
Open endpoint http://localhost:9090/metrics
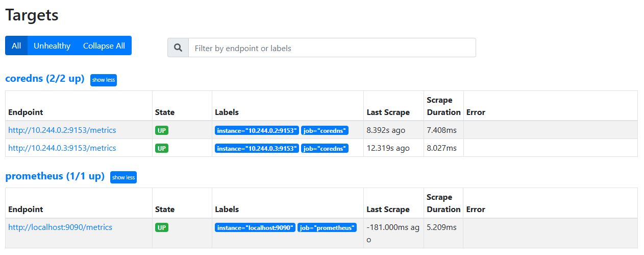click(x=60, y=227)
